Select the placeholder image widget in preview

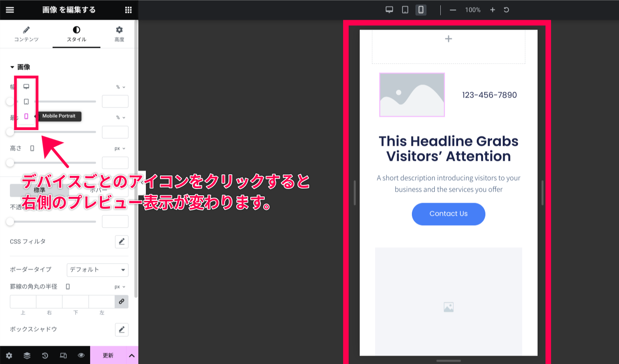pyautogui.click(x=412, y=95)
